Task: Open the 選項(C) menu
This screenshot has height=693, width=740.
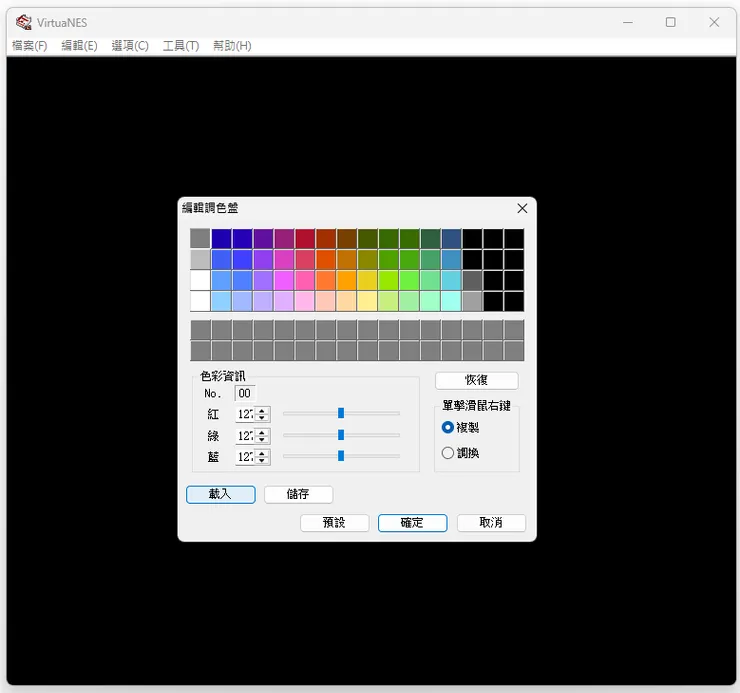Action: point(130,46)
